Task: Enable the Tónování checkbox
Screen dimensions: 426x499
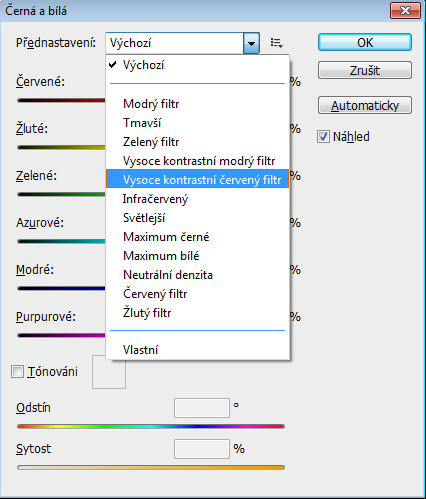Action: pos(17,371)
